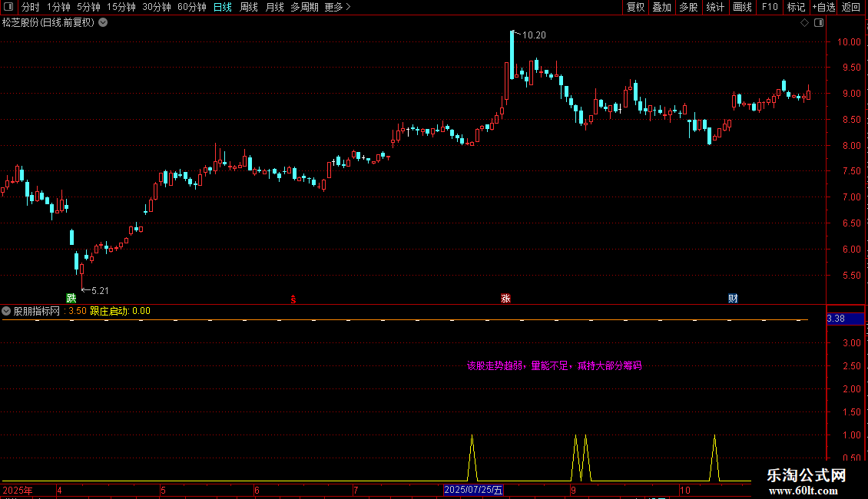The width and height of the screenshot is (868, 499).
Task: Click the 返回 back button
Action: (x=851, y=7)
